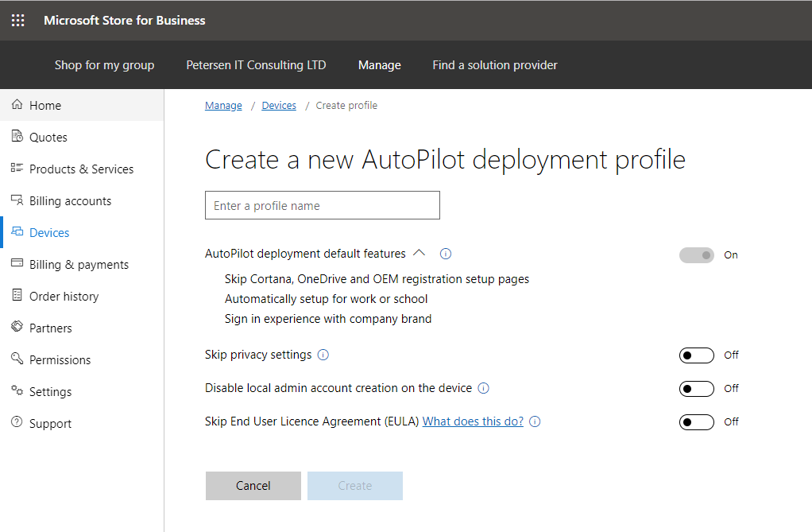Screen dimensions: 812x532
Task: Show info for Disable local admin account
Action: click(483, 388)
